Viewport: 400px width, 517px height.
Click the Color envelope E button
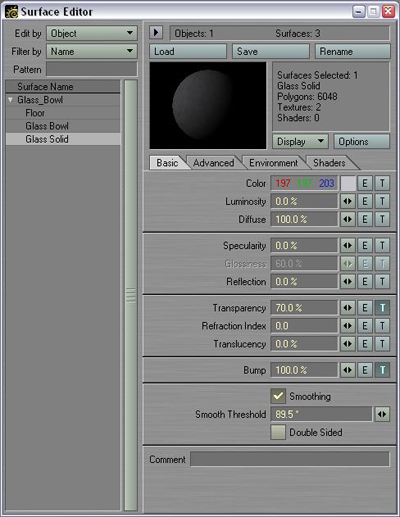365,183
